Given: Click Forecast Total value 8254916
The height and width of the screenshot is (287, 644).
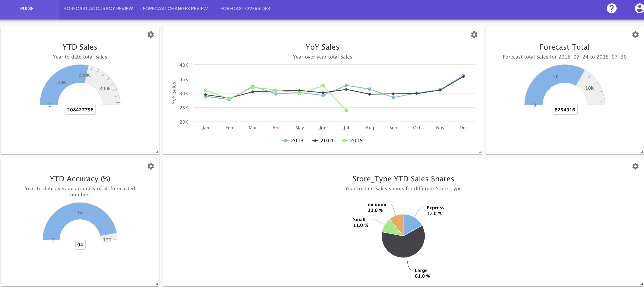Looking at the screenshot, I should (x=565, y=110).
